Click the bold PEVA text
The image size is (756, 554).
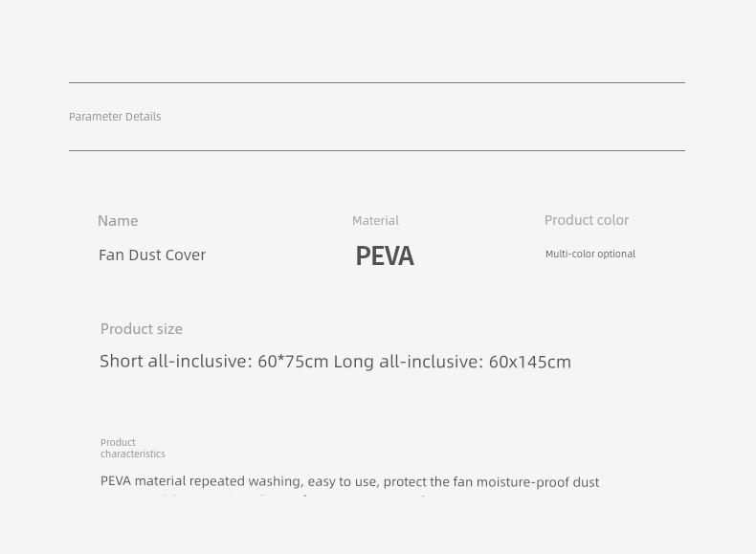coord(385,256)
